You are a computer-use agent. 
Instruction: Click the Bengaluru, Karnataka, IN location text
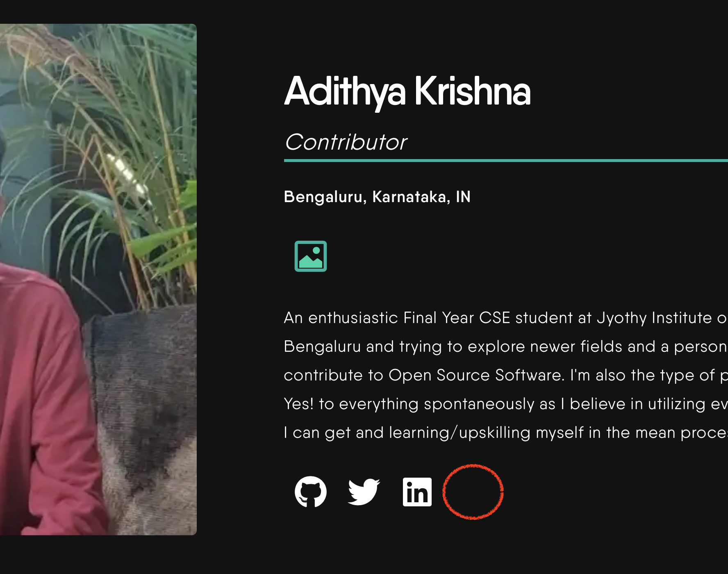(x=377, y=197)
